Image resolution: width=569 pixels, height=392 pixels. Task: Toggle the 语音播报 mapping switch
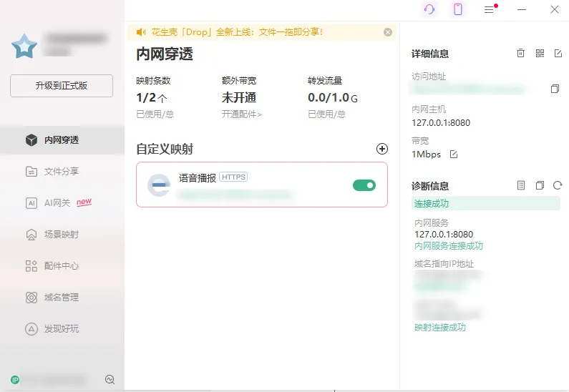click(364, 185)
